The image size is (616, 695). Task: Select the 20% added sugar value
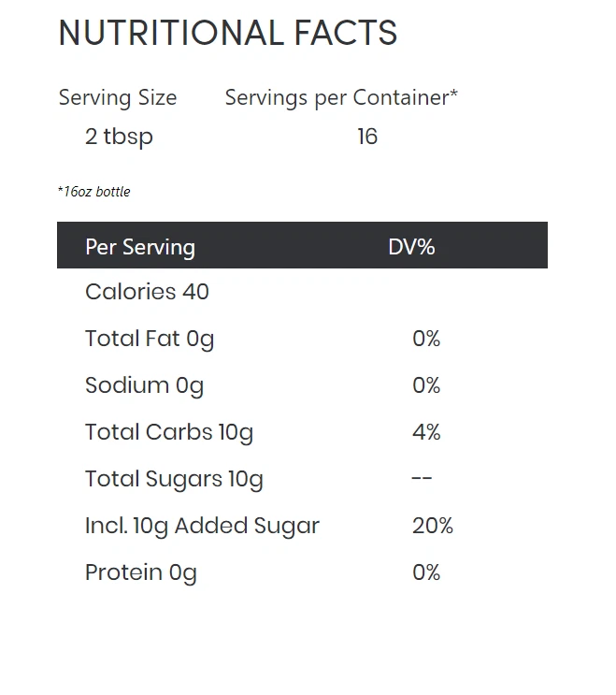(x=433, y=526)
